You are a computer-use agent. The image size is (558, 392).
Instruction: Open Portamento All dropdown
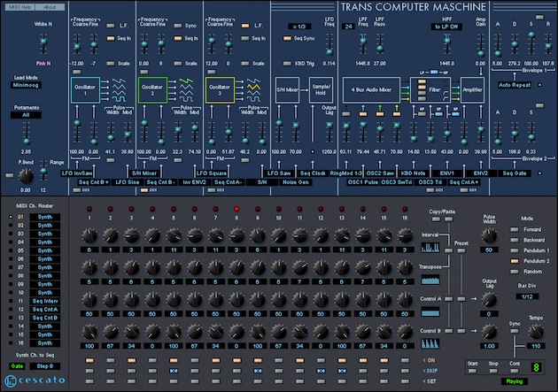pyautogui.click(x=26, y=115)
